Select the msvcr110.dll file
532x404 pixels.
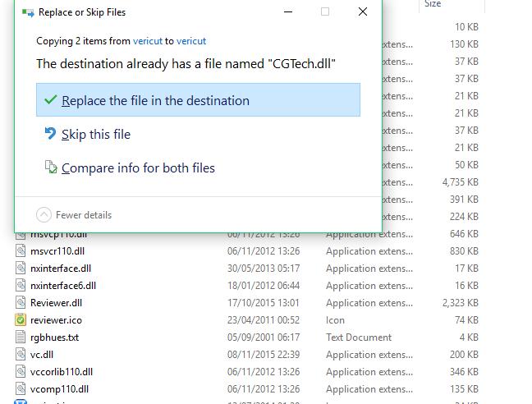[57, 251]
